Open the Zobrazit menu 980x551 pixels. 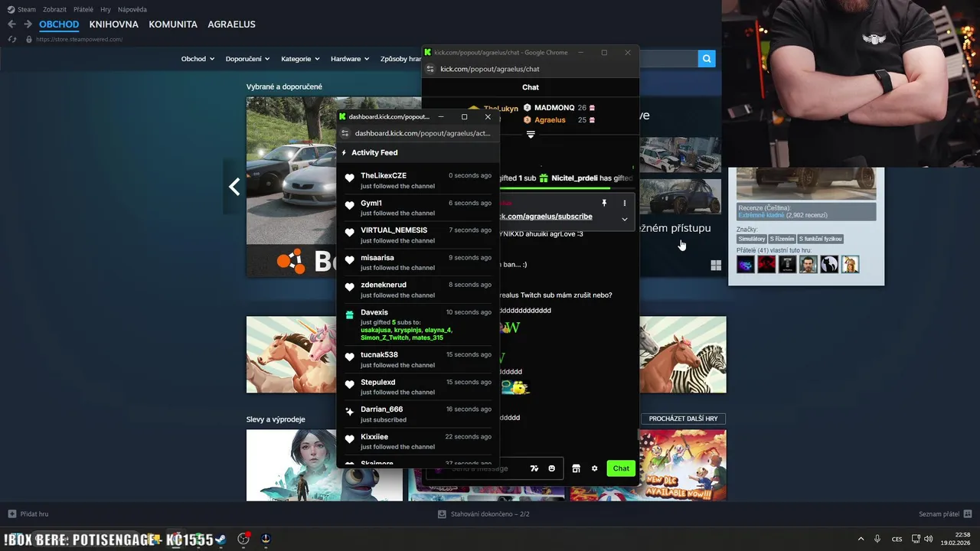pyautogui.click(x=54, y=9)
